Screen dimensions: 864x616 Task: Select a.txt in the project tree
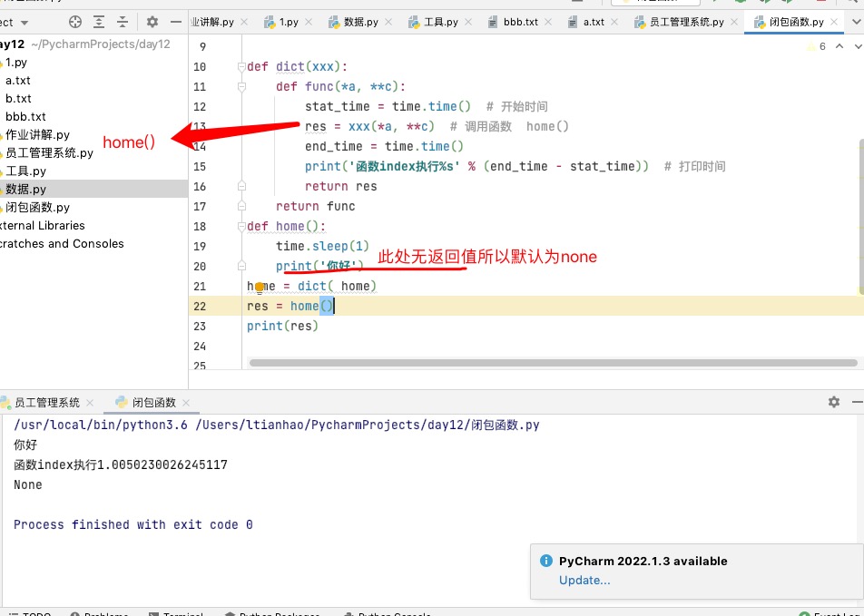coord(17,81)
